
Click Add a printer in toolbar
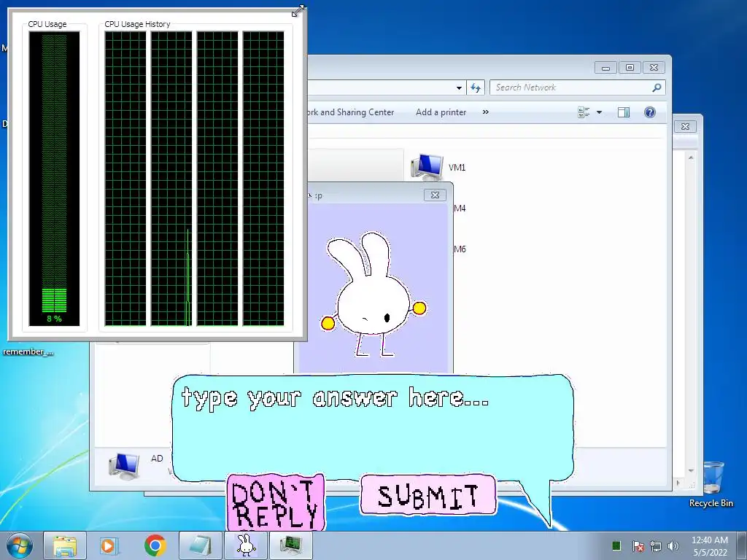(x=441, y=112)
